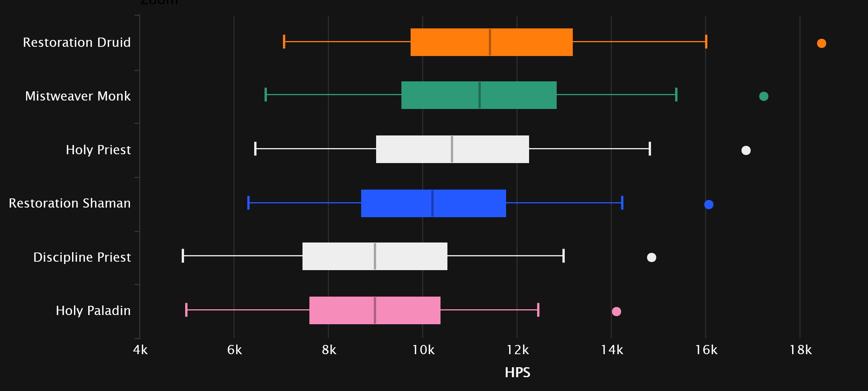Image resolution: width=868 pixels, height=391 pixels.
Task: Click the Holy Paladin axis label
Action: pyautogui.click(x=93, y=310)
